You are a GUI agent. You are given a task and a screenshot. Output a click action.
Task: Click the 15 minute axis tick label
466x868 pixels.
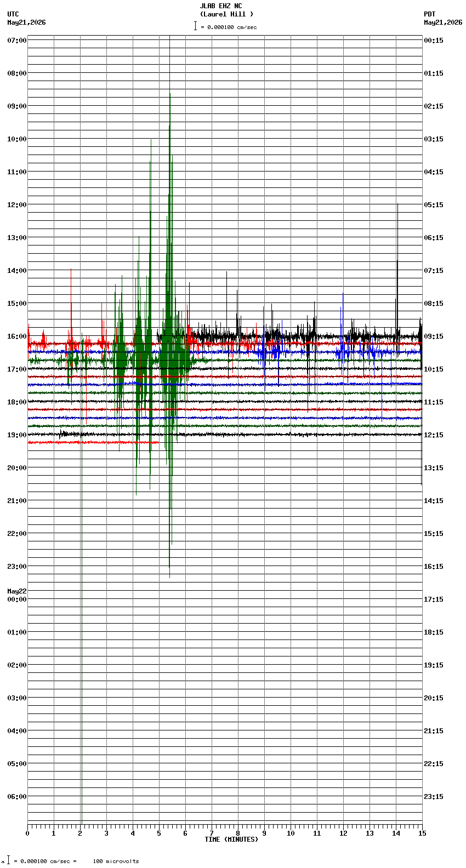422,833
